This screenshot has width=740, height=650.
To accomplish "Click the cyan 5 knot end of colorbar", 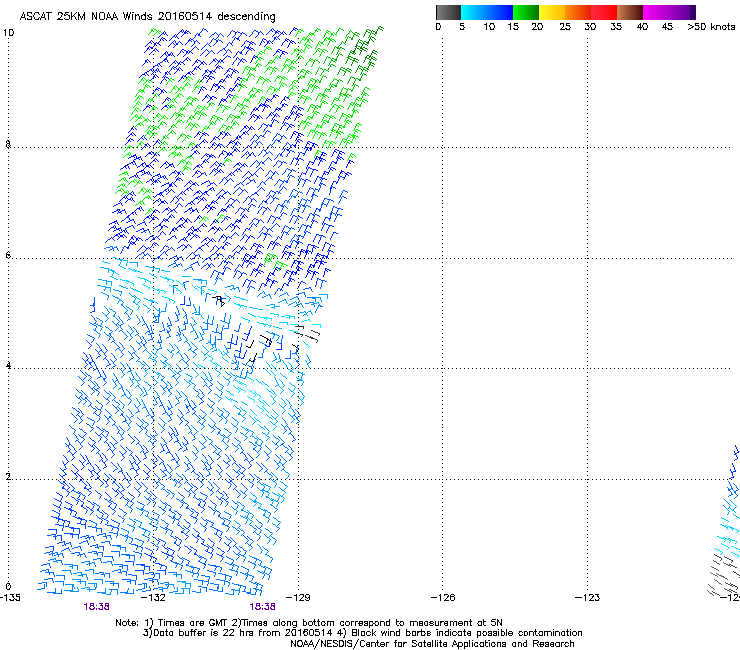I will (x=465, y=12).
